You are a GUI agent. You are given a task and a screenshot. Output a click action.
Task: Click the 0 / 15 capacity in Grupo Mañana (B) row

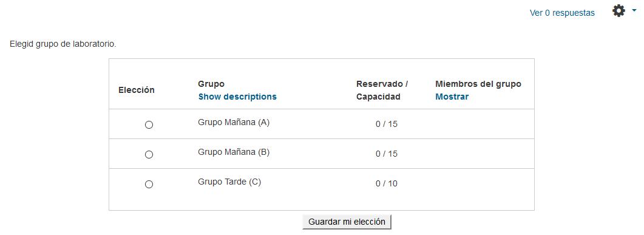click(387, 154)
